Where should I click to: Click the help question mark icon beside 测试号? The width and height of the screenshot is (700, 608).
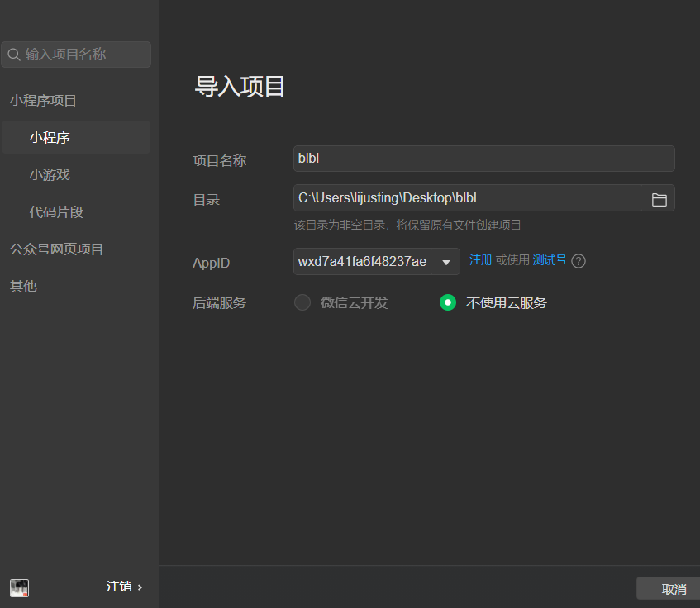click(x=579, y=260)
